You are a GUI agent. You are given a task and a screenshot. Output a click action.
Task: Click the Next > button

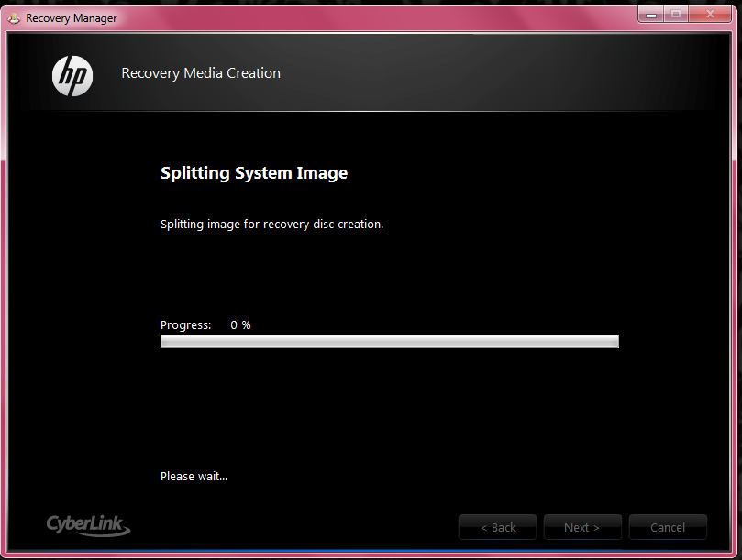click(x=582, y=527)
